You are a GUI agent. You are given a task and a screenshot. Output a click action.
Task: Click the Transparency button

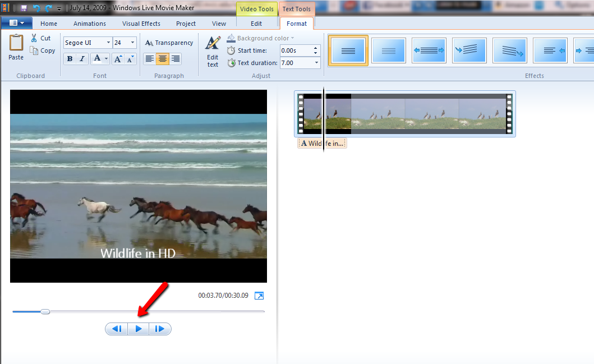click(x=169, y=43)
